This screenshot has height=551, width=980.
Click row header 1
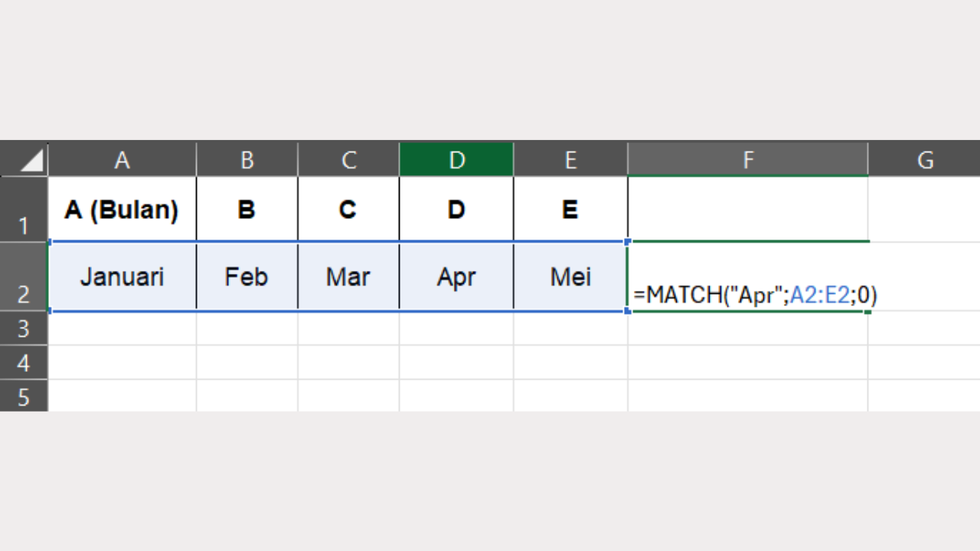point(24,226)
